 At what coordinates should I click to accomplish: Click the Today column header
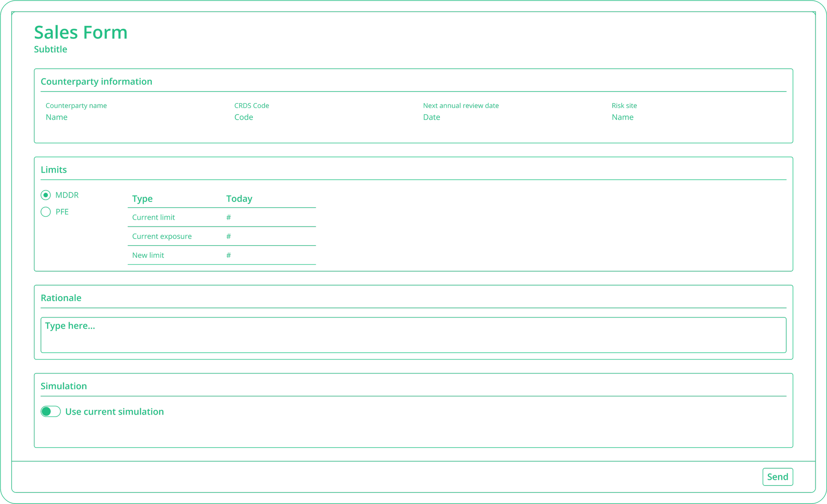[239, 199]
